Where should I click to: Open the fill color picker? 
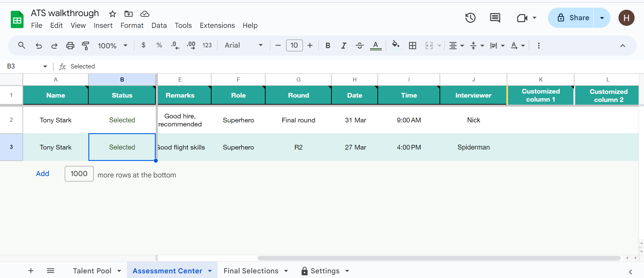[396, 45]
